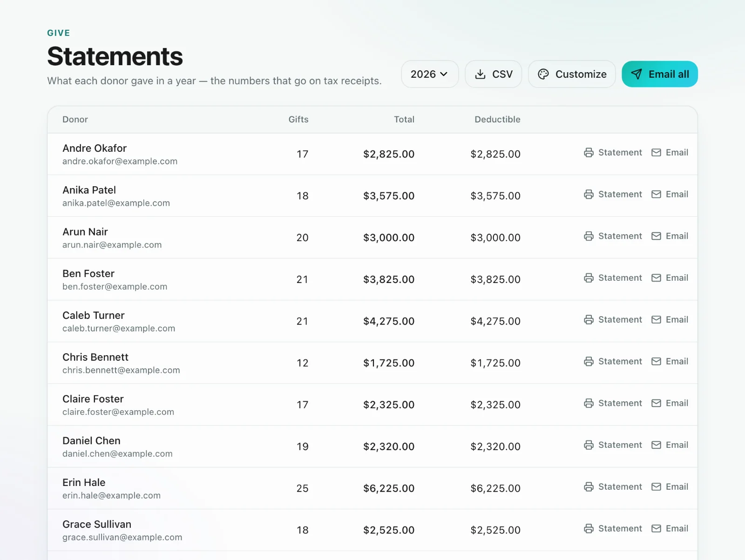Select anika.patel@example.com email address
The image size is (745, 560).
(x=116, y=203)
